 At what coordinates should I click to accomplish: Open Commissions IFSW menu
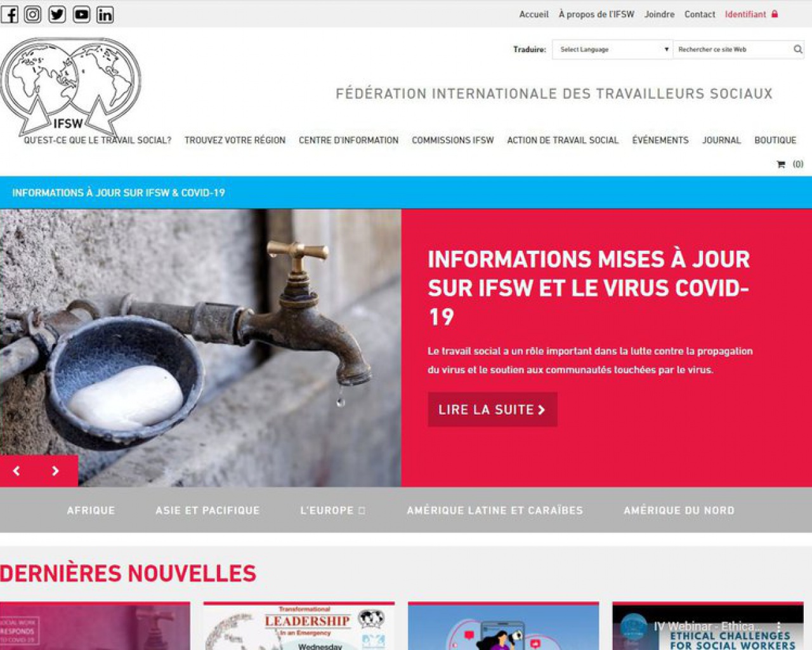452,140
